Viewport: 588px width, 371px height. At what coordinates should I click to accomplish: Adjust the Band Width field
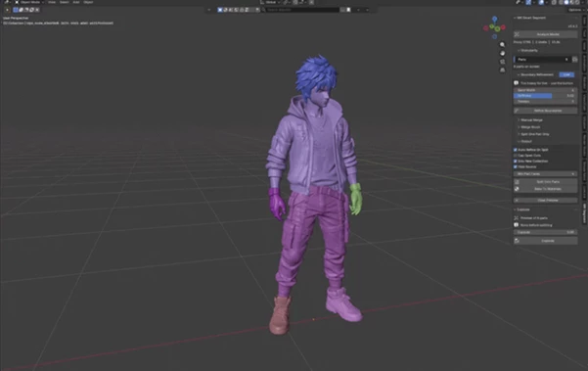[545, 90]
